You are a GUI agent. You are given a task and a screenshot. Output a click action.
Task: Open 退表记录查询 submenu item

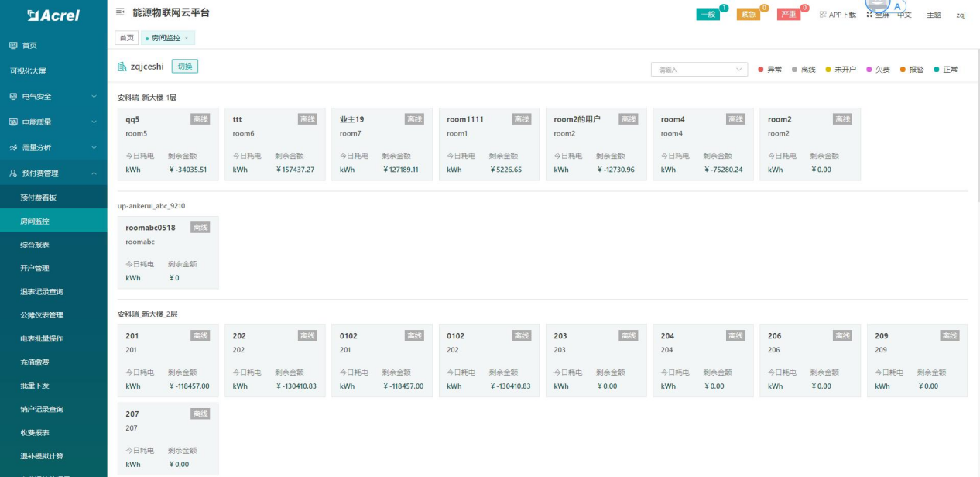(x=53, y=292)
